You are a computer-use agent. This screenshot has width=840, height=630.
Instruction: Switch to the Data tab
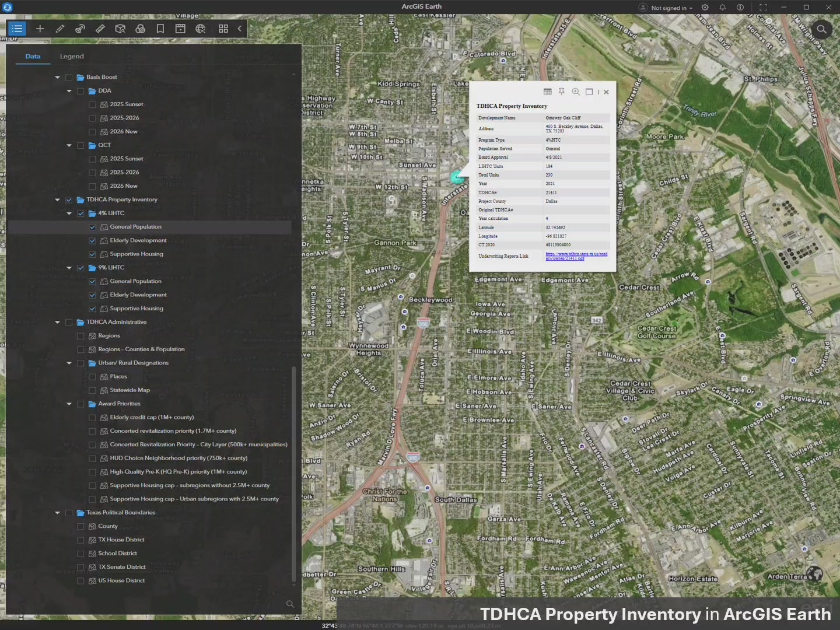coord(33,57)
